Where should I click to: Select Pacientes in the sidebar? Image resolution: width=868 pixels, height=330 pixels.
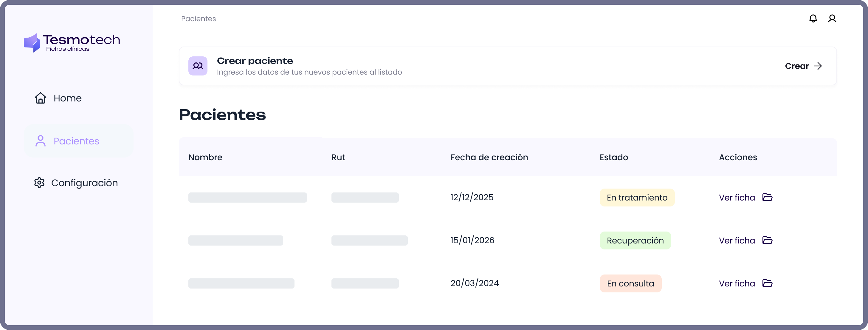[x=76, y=141]
